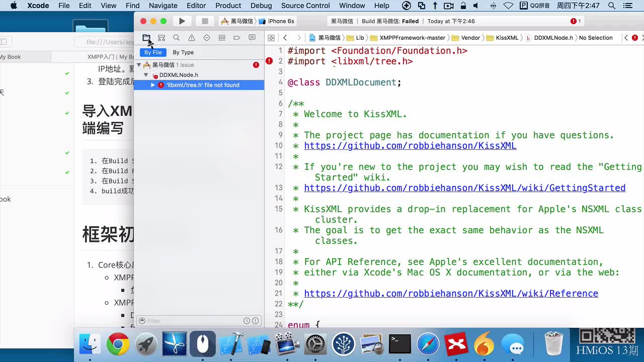Image resolution: width=644 pixels, height=362 pixels.
Task: Switch issue grouping to By Type
Action: tap(183, 52)
